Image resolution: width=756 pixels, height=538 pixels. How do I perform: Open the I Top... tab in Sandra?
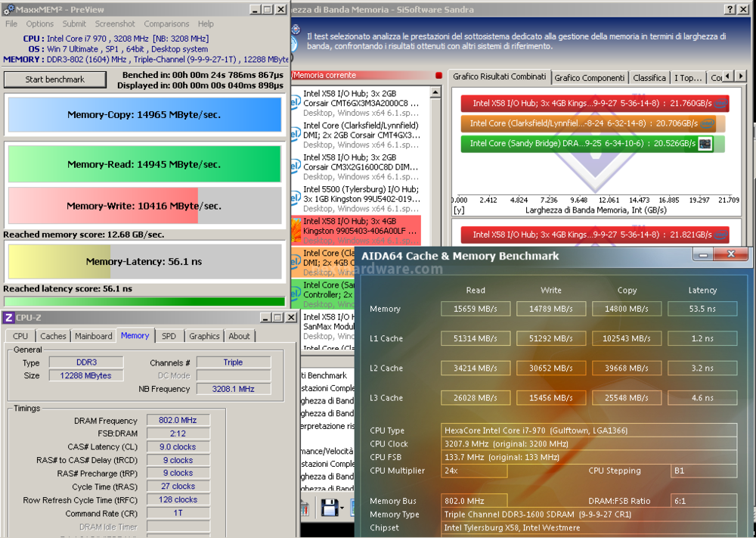(688, 78)
